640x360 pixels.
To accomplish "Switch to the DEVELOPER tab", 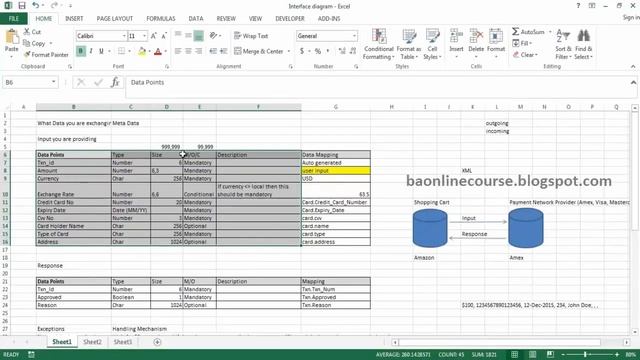I will tap(290, 18).
